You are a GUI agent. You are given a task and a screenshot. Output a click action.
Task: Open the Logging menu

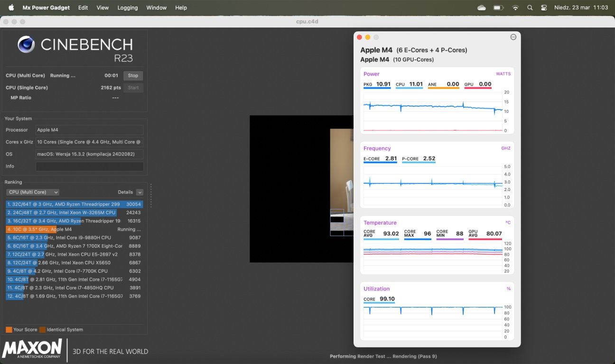click(128, 8)
